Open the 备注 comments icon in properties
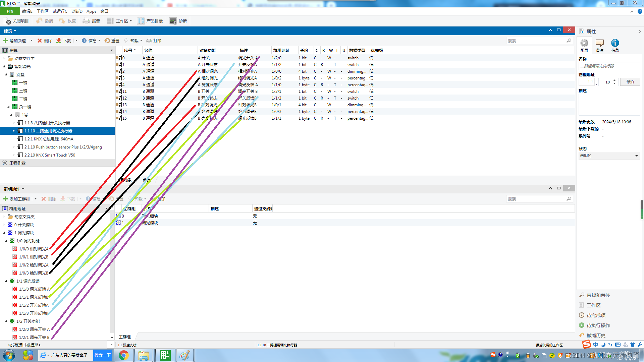This screenshot has width=644, height=362. [599, 43]
